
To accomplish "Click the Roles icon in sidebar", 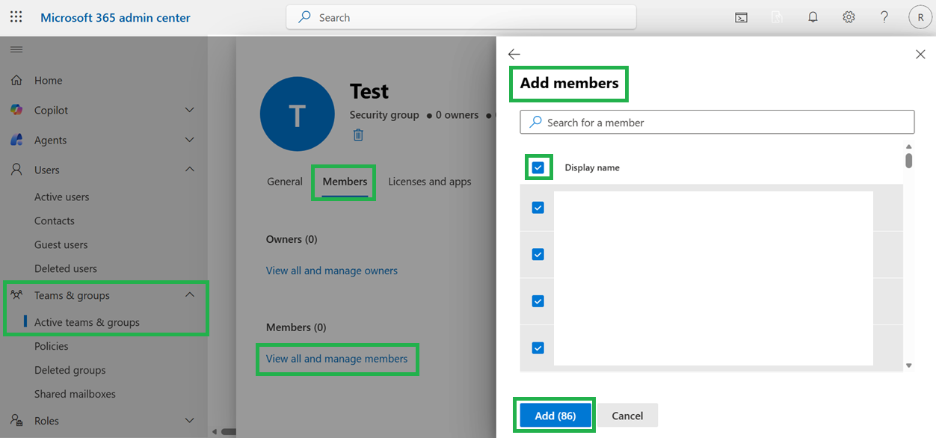I will pyautogui.click(x=17, y=420).
